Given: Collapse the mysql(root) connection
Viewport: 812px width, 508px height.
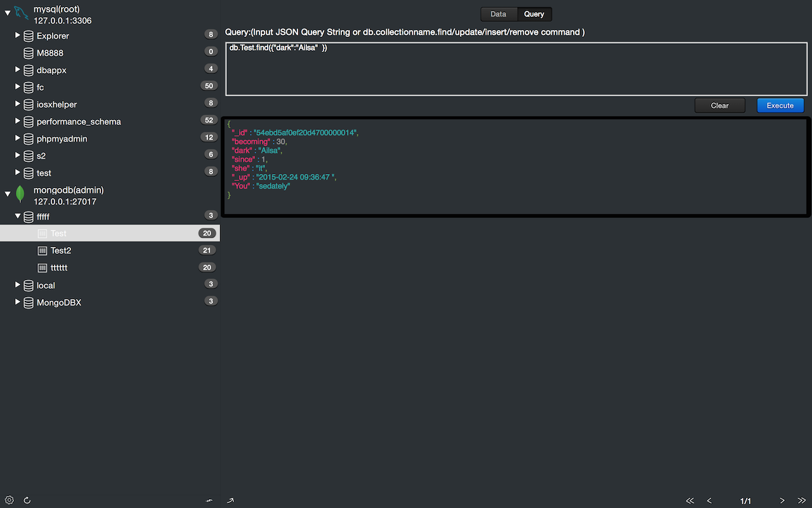Looking at the screenshot, I should click(8, 13).
